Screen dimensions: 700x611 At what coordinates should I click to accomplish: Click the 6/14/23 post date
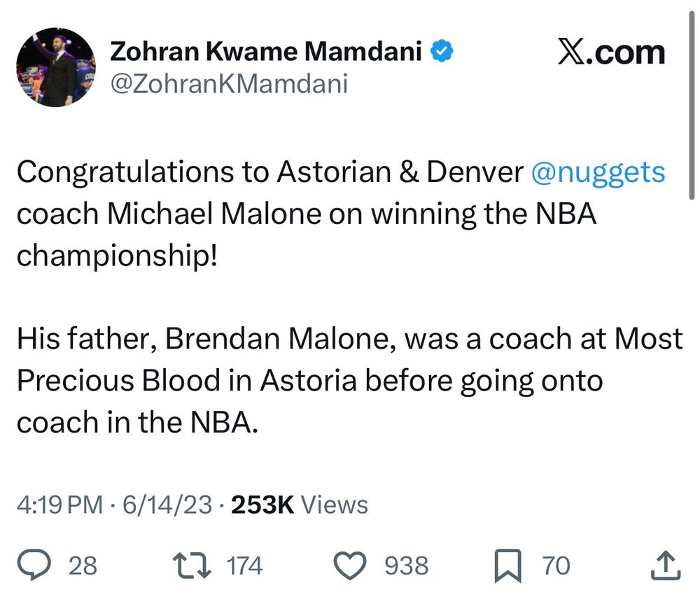[167, 504]
